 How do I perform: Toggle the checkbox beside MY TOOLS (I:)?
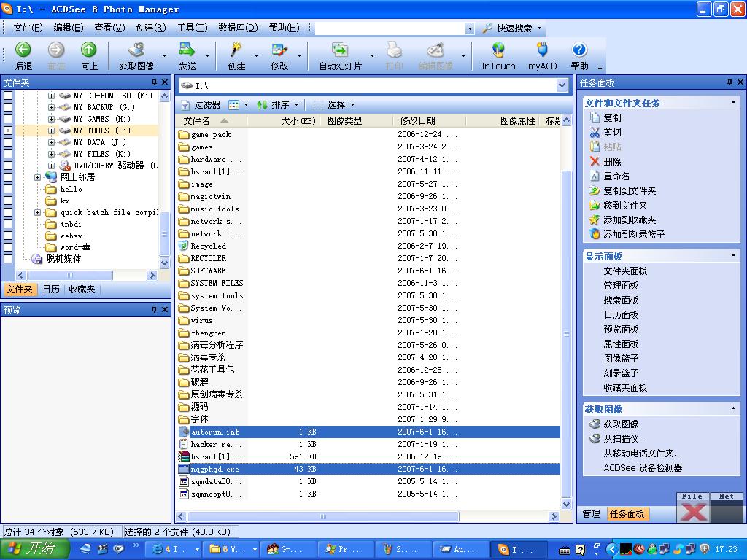coord(8,131)
